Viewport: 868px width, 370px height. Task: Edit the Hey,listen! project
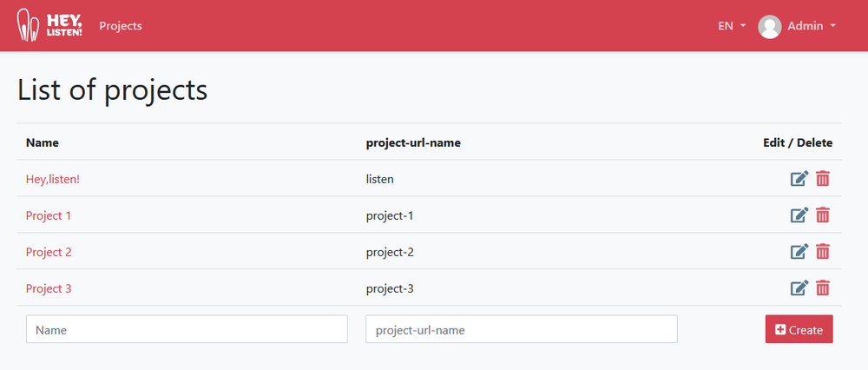point(799,179)
